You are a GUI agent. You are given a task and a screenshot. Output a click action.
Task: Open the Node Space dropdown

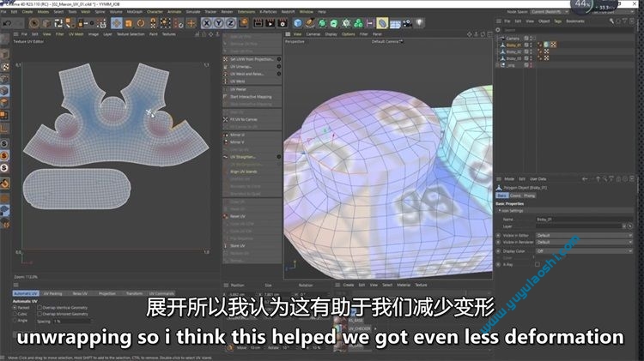[x=550, y=12]
